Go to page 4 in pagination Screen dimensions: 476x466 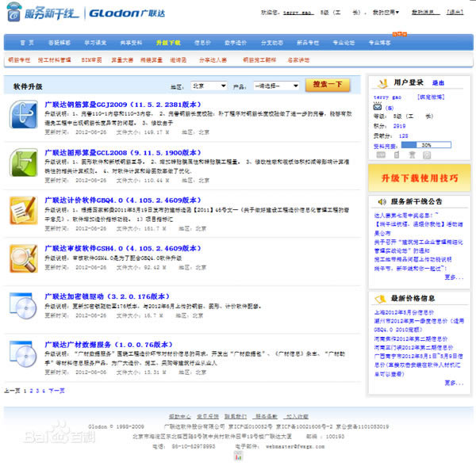click(x=44, y=391)
